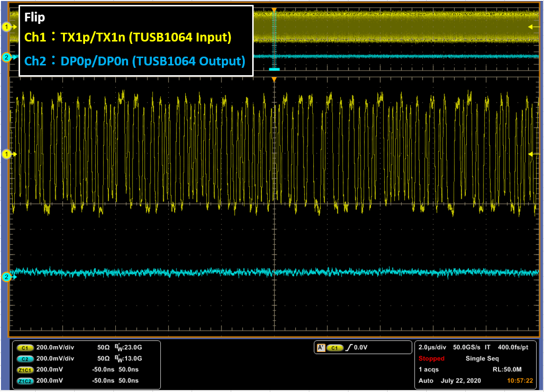
Task: Click channel 2 ground marker in overview window
Action: (x=8, y=57)
